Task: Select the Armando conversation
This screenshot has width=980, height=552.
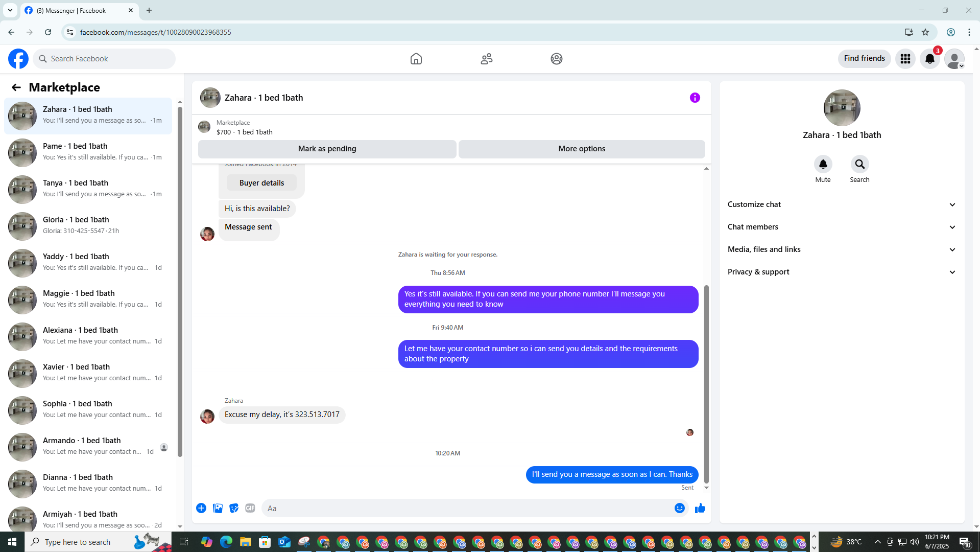Action: click(x=88, y=446)
